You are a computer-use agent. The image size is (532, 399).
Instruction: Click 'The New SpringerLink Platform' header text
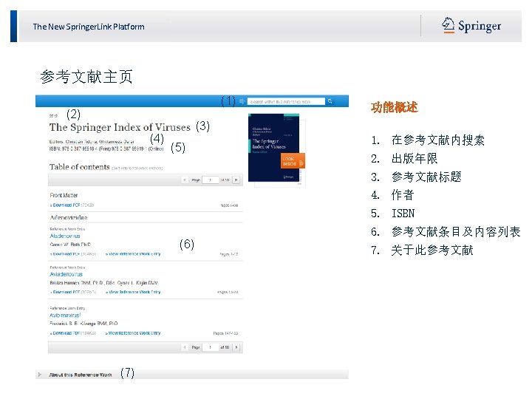click(89, 27)
